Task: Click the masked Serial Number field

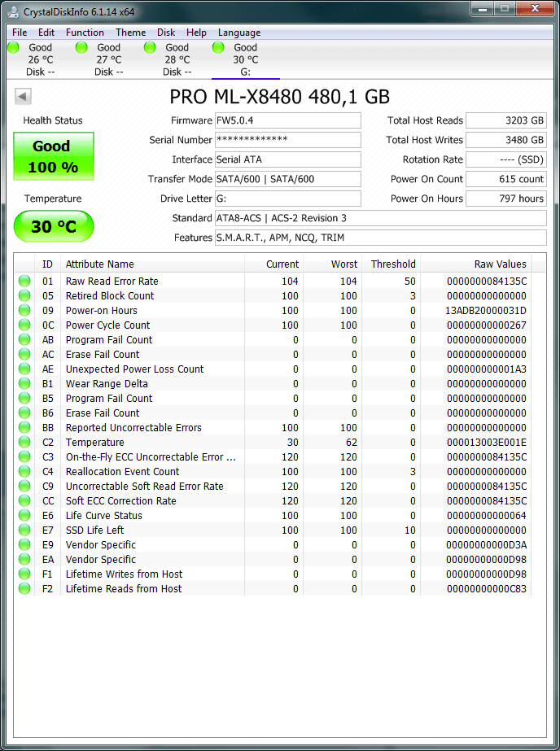Action: 288,140
